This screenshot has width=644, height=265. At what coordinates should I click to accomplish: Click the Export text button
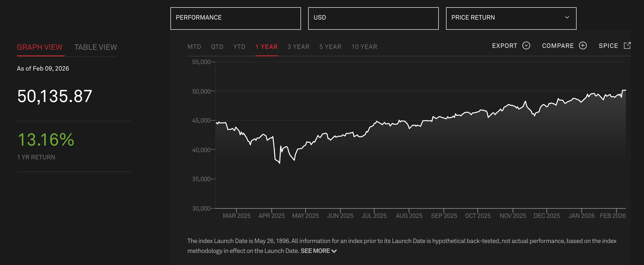tap(504, 46)
